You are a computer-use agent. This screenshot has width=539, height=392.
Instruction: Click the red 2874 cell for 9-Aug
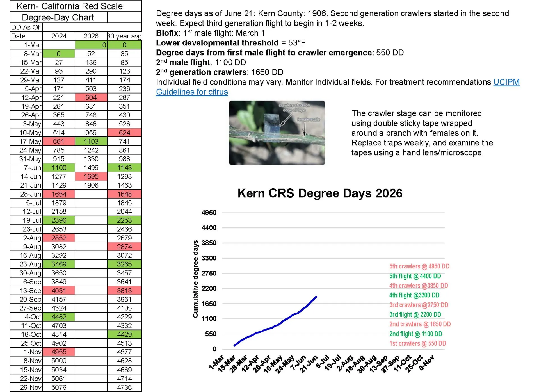pyautogui.click(x=124, y=247)
